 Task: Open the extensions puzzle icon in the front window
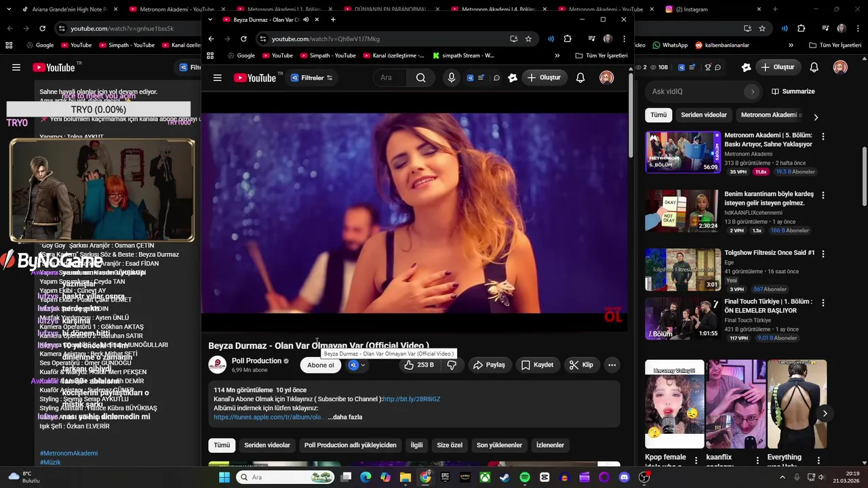point(568,39)
